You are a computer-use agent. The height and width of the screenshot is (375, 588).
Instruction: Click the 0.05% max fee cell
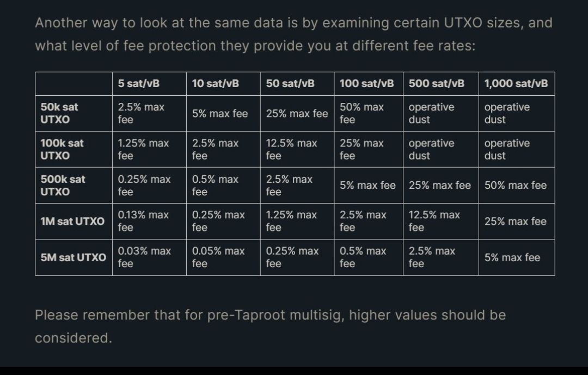(223, 257)
